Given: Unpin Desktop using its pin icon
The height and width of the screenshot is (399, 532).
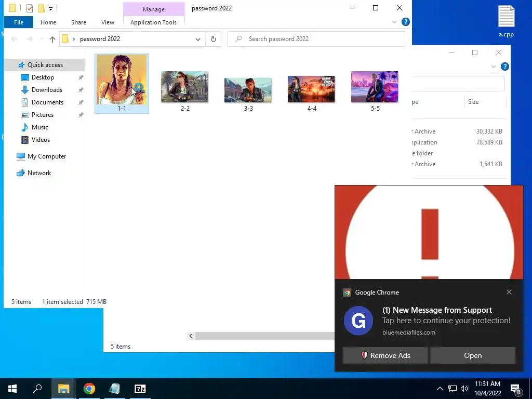Looking at the screenshot, I should (81, 77).
